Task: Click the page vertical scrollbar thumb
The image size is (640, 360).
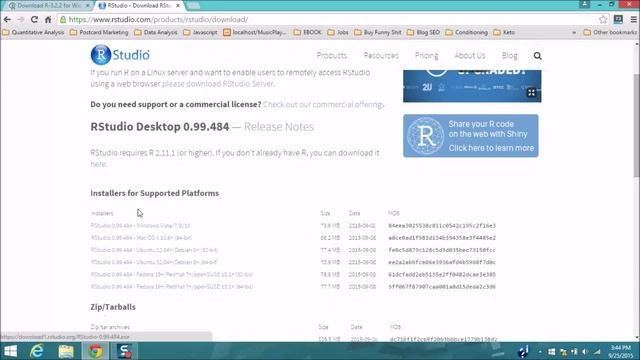Action: click(x=636, y=126)
